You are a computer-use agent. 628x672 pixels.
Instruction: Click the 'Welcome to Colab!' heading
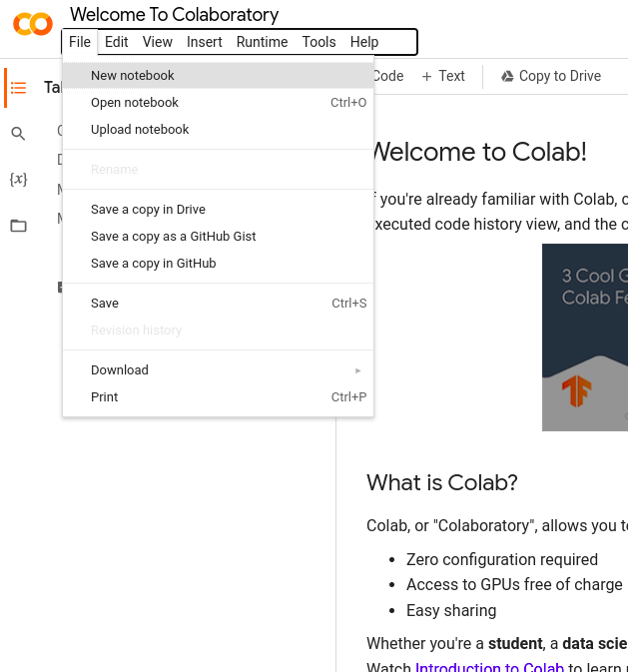click(x=479, y=152)
